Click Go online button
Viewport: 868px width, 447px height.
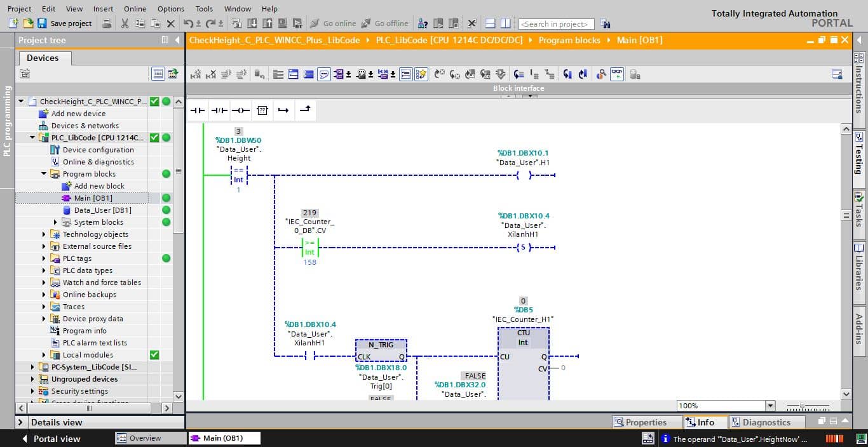click(x=333, y=23)
